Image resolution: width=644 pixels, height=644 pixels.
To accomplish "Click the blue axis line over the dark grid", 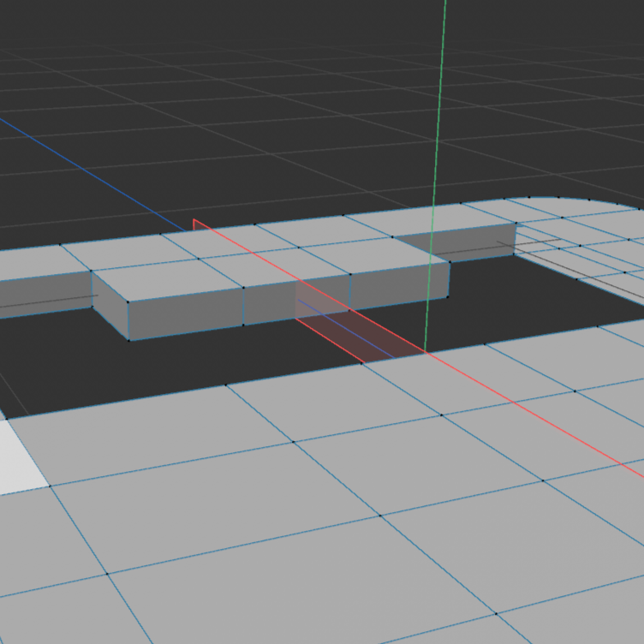I will 86,170.
